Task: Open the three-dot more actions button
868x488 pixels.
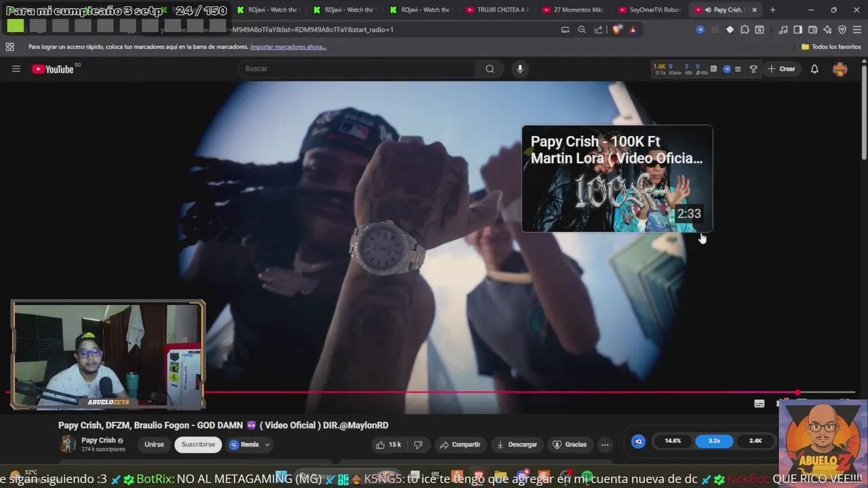Action: point(605,445)
